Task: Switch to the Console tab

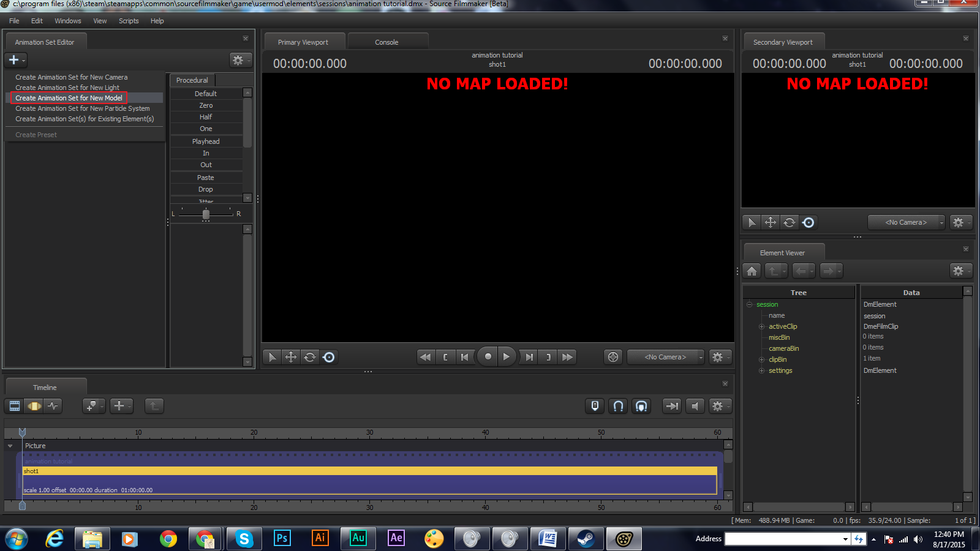Action: tap(386, 42)
